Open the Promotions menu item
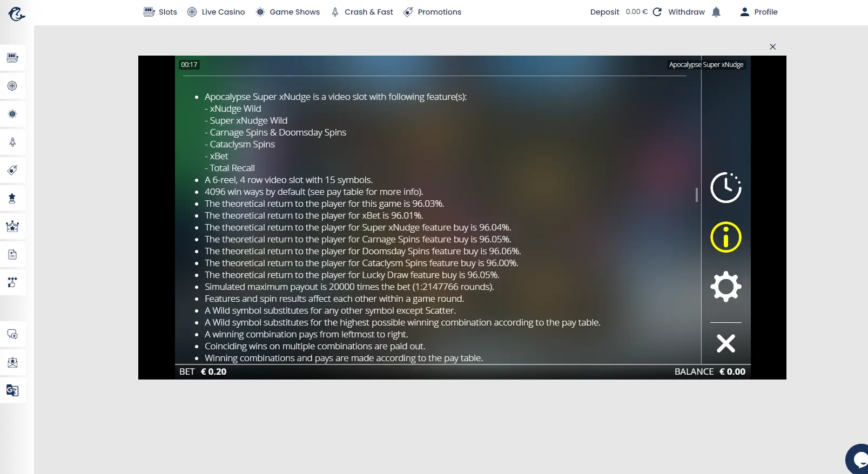This screenshot has width=868, height=474. 432,12
